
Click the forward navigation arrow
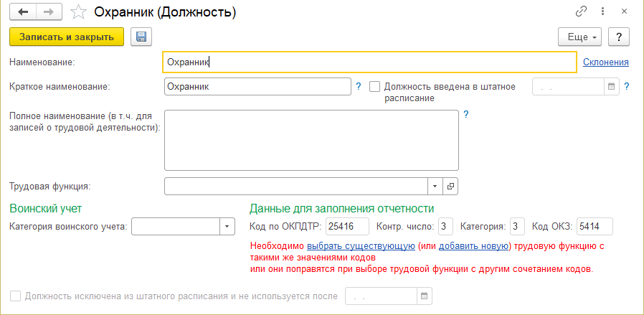(x=49, y=12)
